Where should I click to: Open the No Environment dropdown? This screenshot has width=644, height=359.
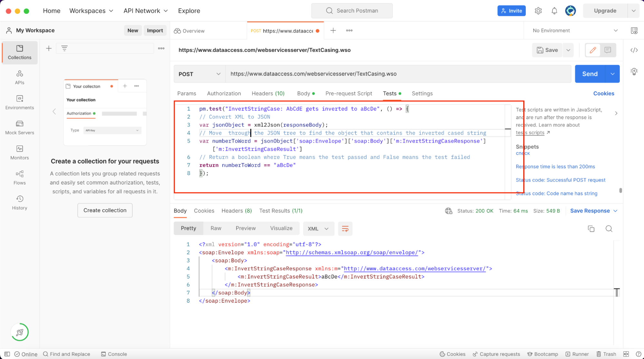coord(575,31)
